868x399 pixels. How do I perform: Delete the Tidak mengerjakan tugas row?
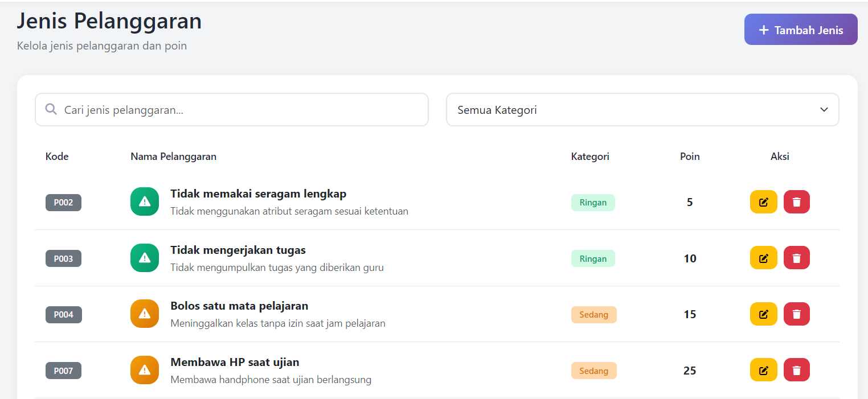[x=797, y=258]
